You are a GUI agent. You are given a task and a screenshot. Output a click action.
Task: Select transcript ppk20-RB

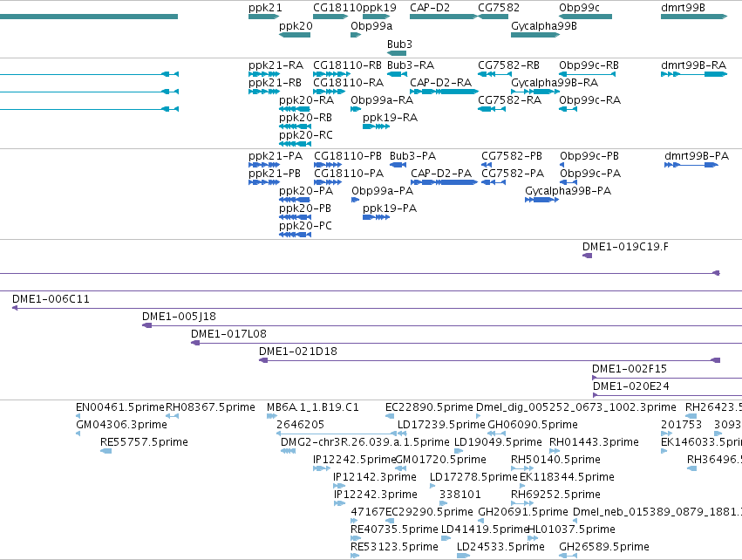click(x=305, y=118)
